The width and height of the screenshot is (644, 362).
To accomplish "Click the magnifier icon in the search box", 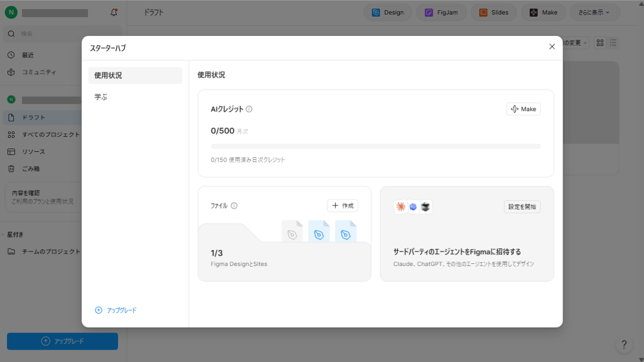I will (x=11, y=34).
